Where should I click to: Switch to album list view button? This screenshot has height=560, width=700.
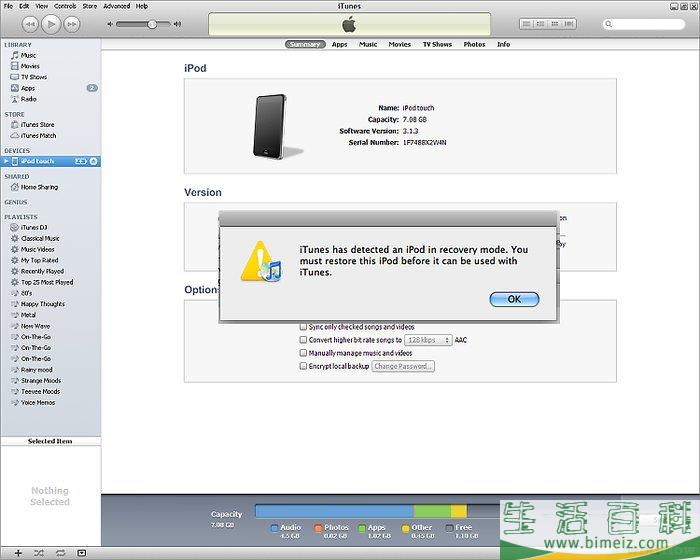(541, 24)
